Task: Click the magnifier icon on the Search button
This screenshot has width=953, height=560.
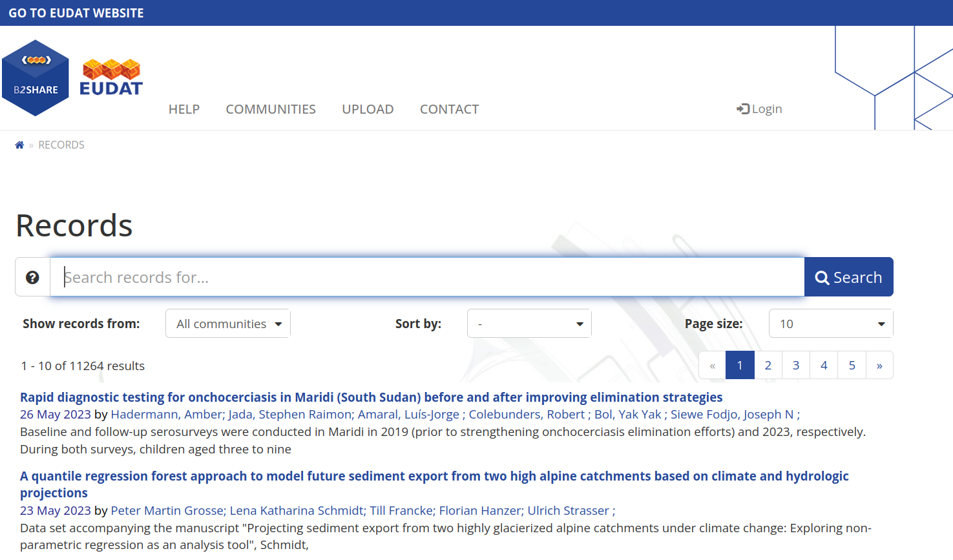Action: [x=822, y=276]
